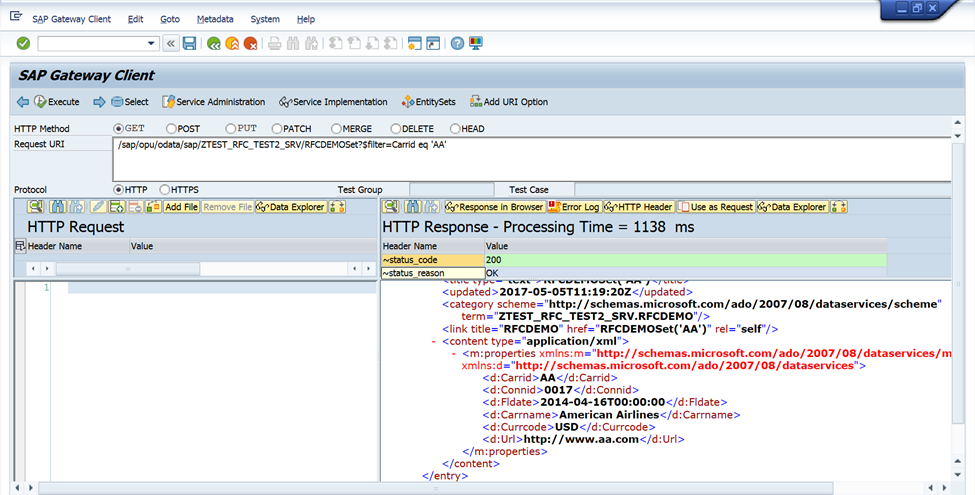Click the Details icon in the HTTP Request toolbar
This screenshot has height=495, width=975.
tap(35, 206)
